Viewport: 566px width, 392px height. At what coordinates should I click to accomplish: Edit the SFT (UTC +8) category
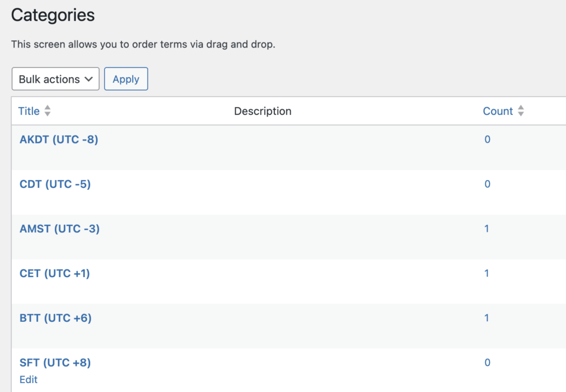(28, 379)
